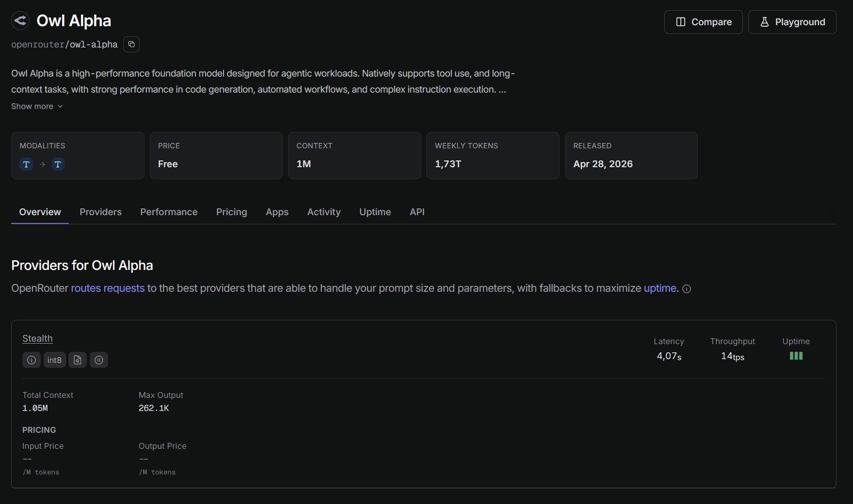The image size is (853, 504).
Task: Click the Owl Alpha model logo icon
Action: (20, 20)
